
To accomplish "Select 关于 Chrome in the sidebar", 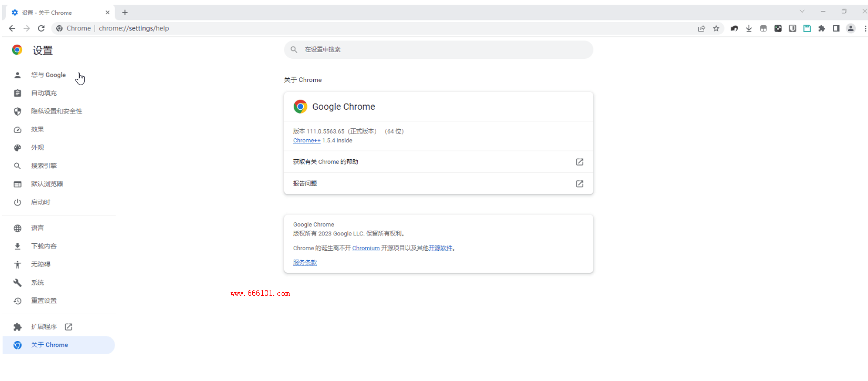I will tap(59, 345).
